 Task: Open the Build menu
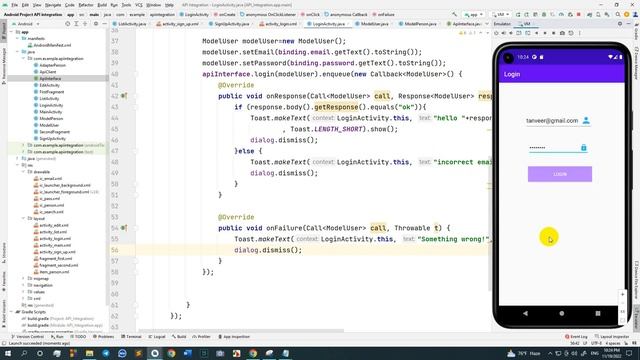click(x=102, y=5)
